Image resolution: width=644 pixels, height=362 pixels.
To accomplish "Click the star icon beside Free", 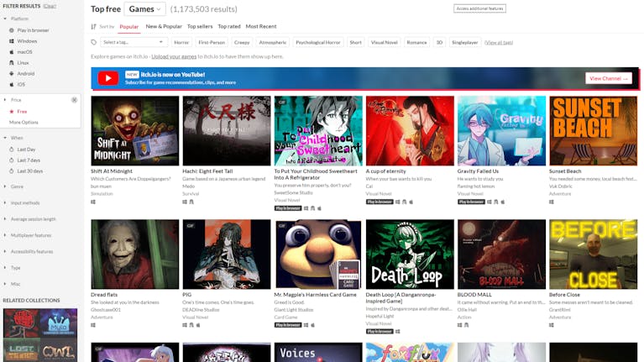I will 12,112.
